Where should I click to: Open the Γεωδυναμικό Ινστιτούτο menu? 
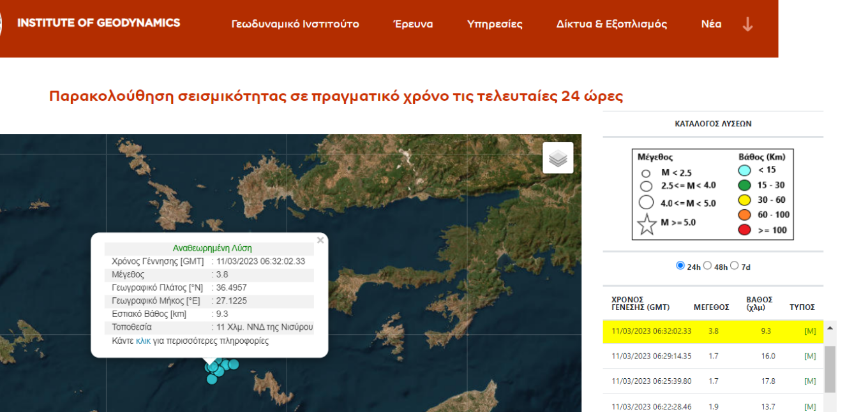(x=295, y=24)
